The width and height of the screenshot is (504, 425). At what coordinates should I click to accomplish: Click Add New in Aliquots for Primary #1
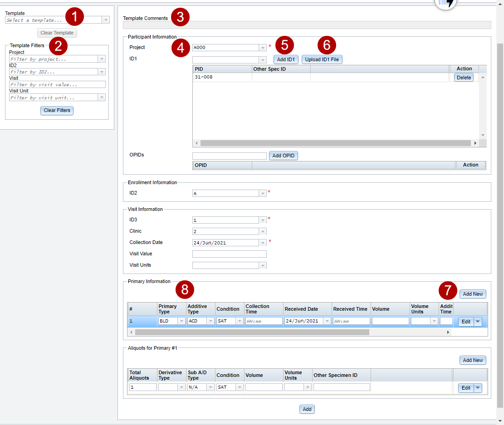click(473, 360)
